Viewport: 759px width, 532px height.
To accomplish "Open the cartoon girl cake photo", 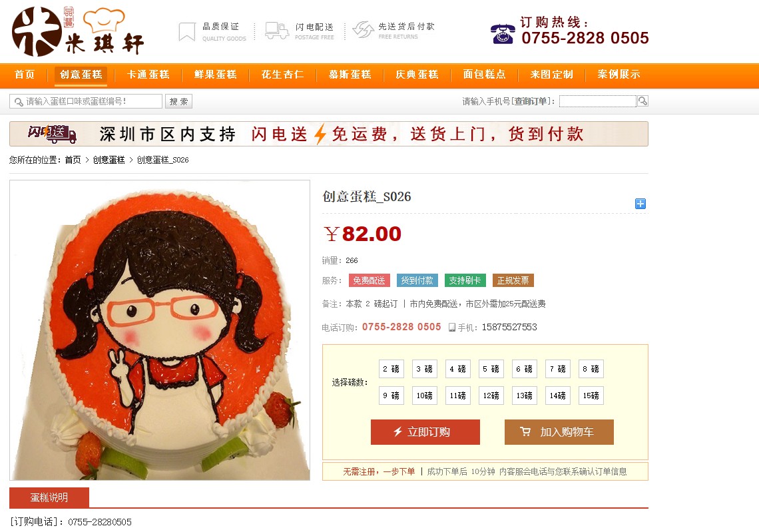I will coord(160,330).
